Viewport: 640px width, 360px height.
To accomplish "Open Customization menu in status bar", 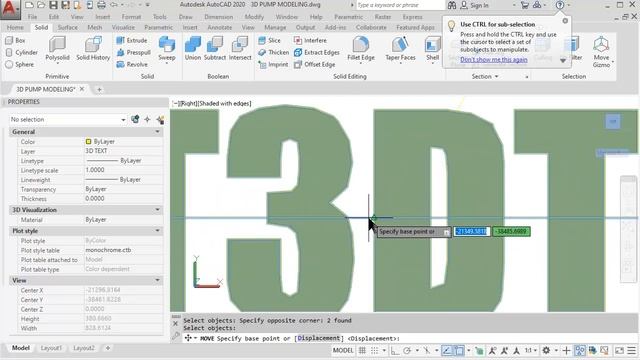I will [632, 351].
